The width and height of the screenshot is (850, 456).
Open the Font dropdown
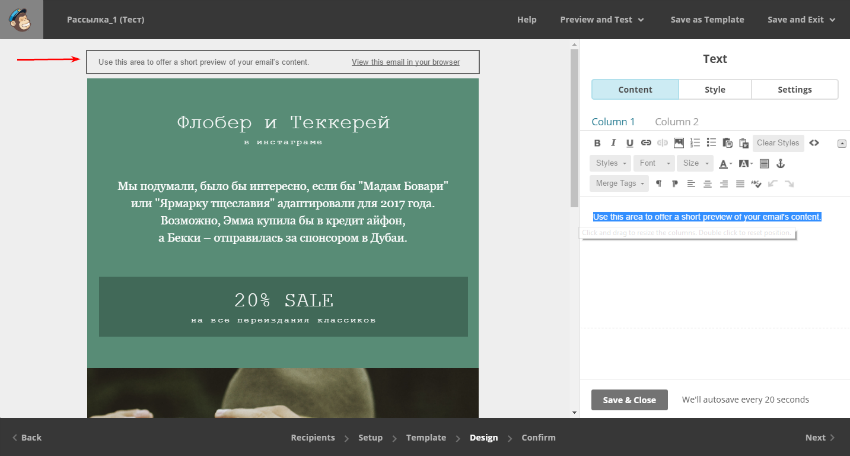654,163
